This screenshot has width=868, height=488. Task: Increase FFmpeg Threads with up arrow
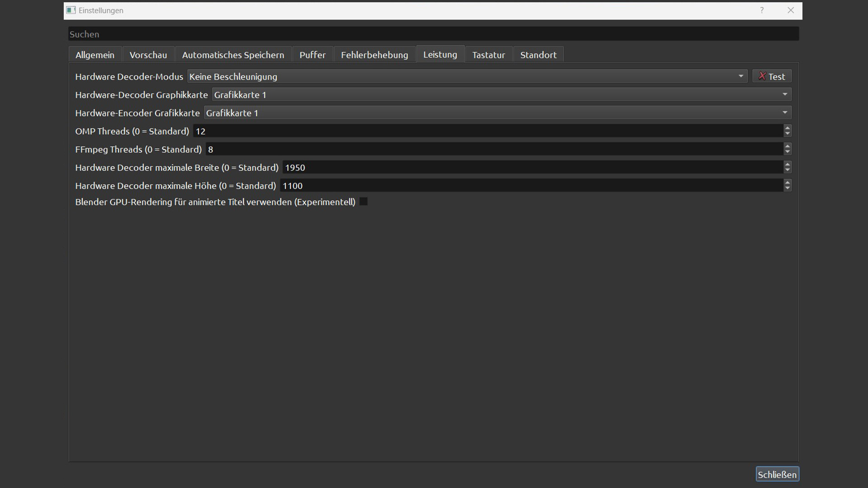[x=788, y=146]
